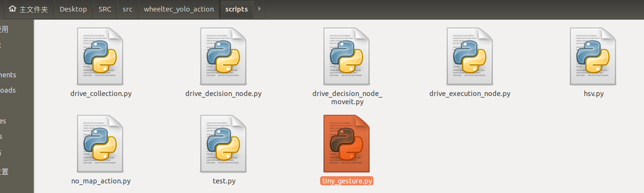The width and height of the screenshot is (644, 193).
Task: Click the hsv.py filename text
Action: point(593,94)
